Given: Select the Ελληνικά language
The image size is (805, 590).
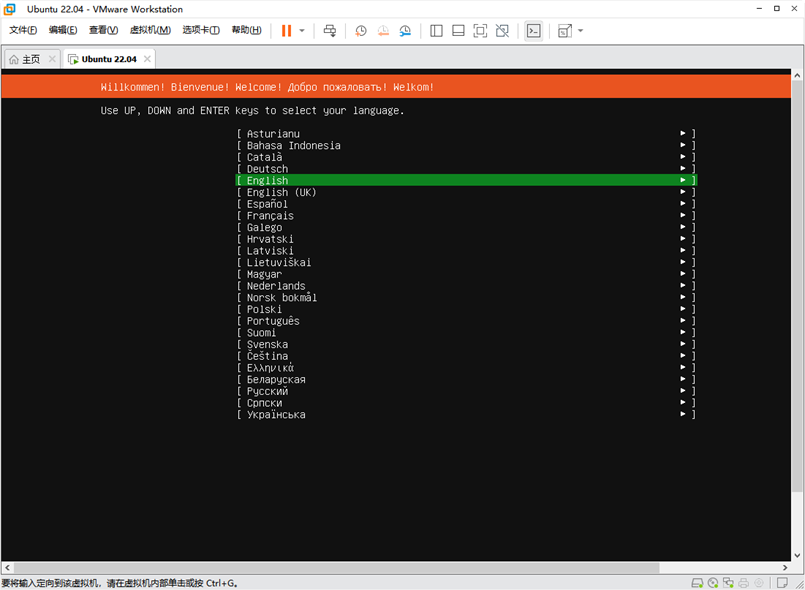Looking at the screenshot, I should click(466, 368).
